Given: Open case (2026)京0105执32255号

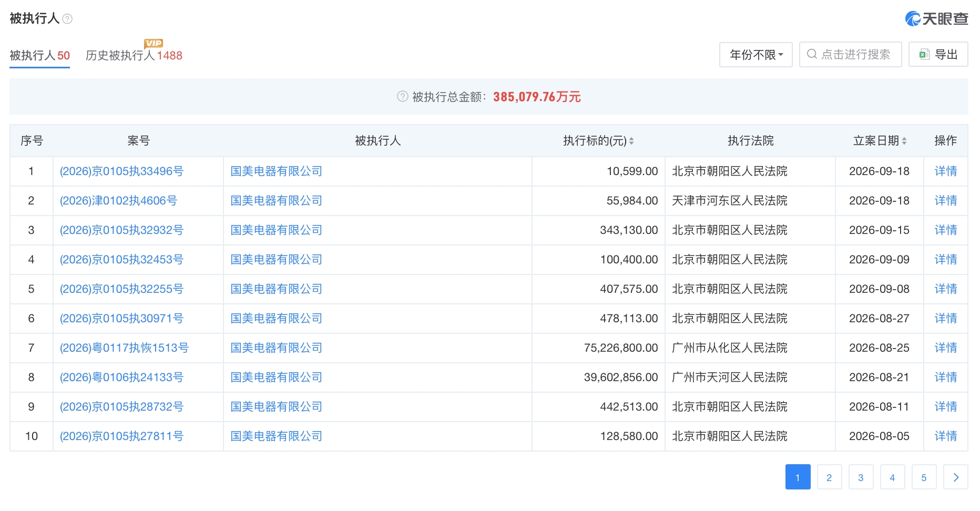Looking at the screenshot, I should pyautogui.click(x=121, y=289).
